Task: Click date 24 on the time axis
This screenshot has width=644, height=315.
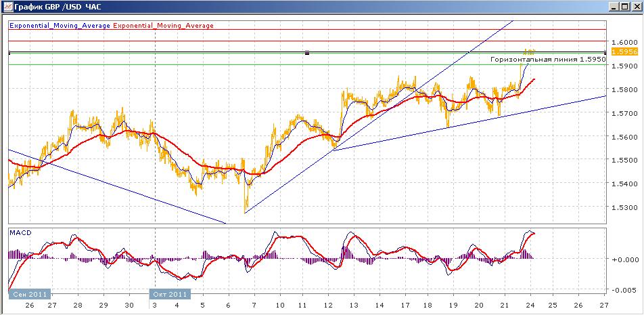Action: (531, 306)
